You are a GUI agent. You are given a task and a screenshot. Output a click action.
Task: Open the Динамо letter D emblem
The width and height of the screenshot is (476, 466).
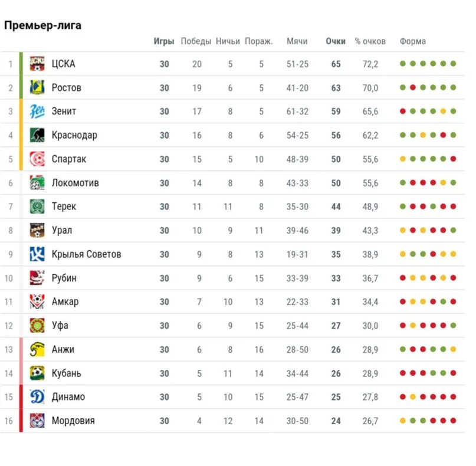tap(37, 397)
